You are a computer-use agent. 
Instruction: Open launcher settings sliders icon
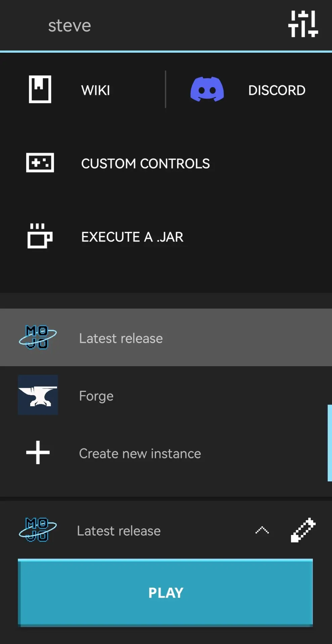coord(303,24)
